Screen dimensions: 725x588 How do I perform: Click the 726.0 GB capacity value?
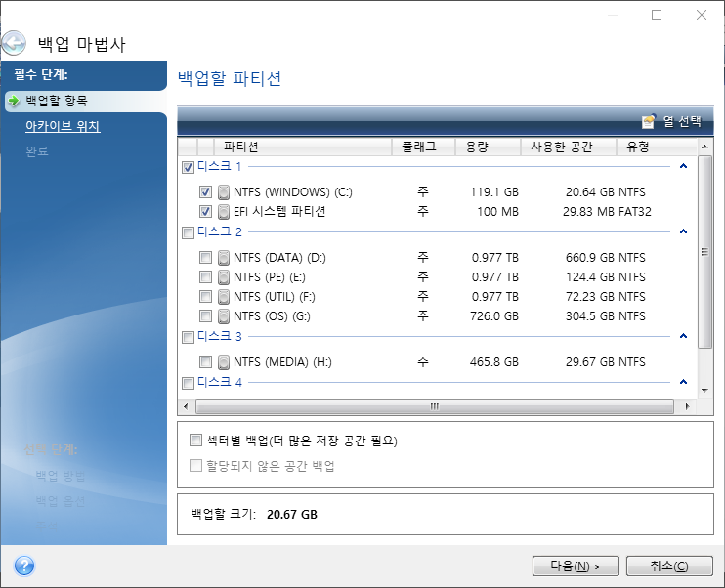click(x=494, y=316)
